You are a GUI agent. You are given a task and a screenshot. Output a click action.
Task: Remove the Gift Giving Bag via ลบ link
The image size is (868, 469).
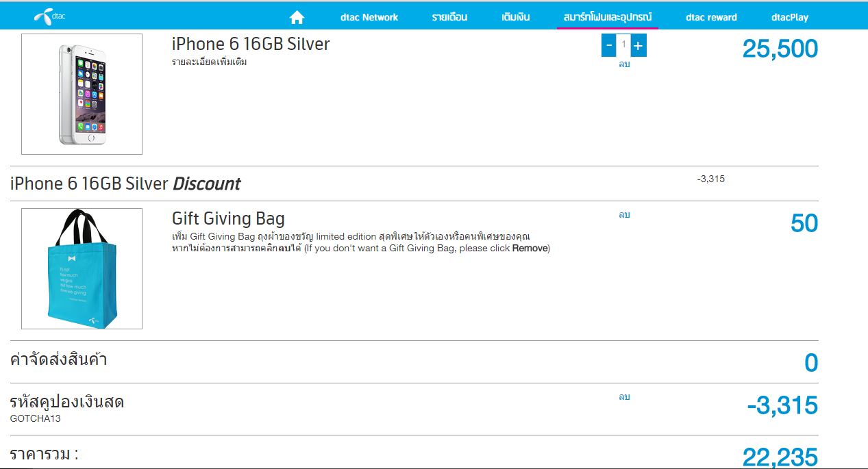[x=624, y=215]
